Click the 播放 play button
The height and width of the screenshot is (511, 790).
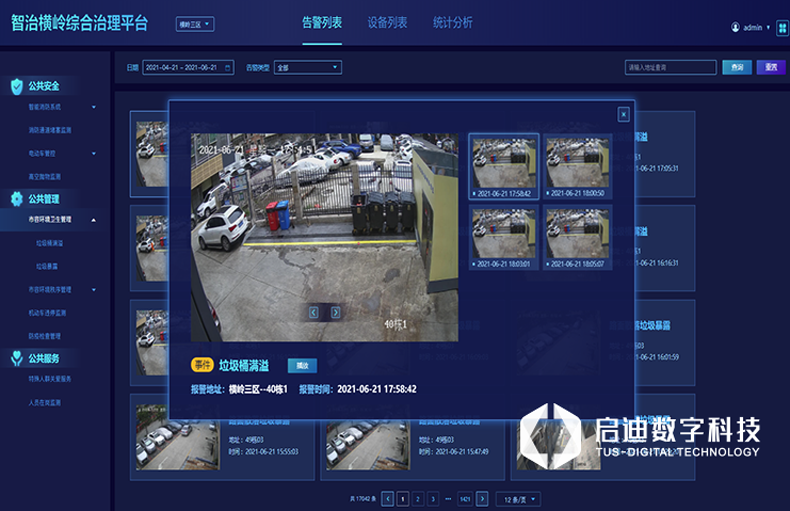tap(302, 365)
